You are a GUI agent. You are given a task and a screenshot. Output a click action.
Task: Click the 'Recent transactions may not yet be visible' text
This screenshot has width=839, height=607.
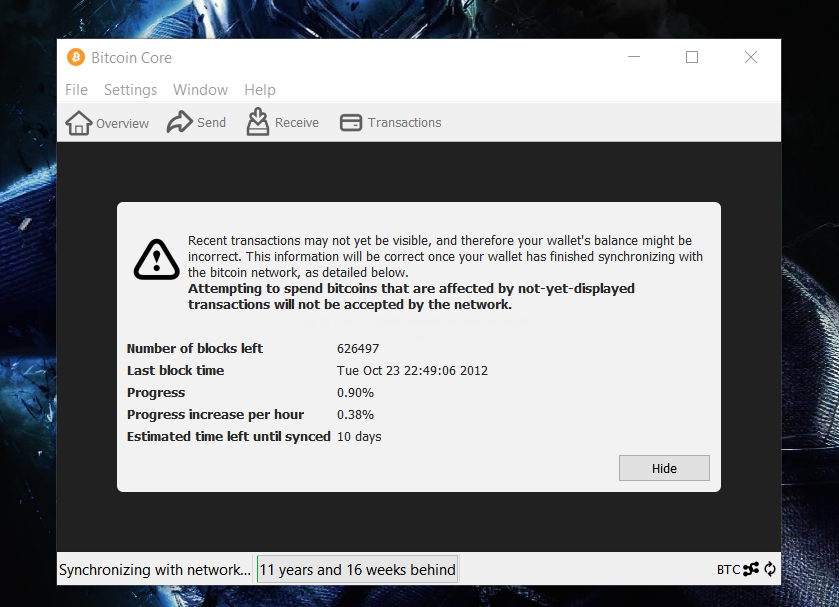click(x=445, y=256)
